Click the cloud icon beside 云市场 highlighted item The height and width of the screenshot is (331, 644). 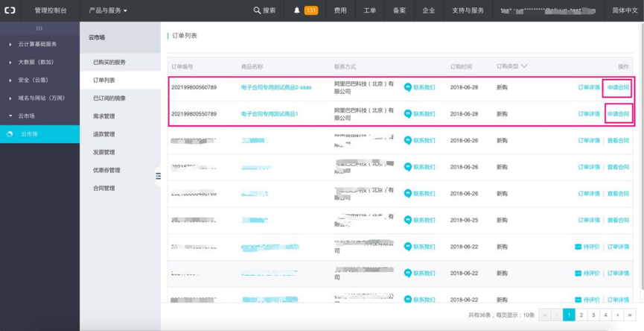pyautogui.click(x=10, y=134)
